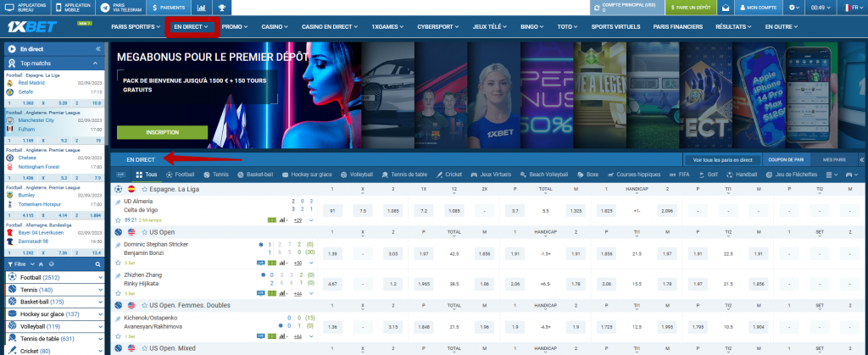868x355 pixels.
Task: Open Application Mobile link
Action: 73,8
